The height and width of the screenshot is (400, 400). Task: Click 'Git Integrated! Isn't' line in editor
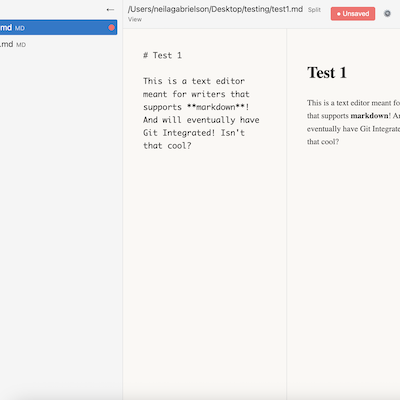click(x=194, y=133)
